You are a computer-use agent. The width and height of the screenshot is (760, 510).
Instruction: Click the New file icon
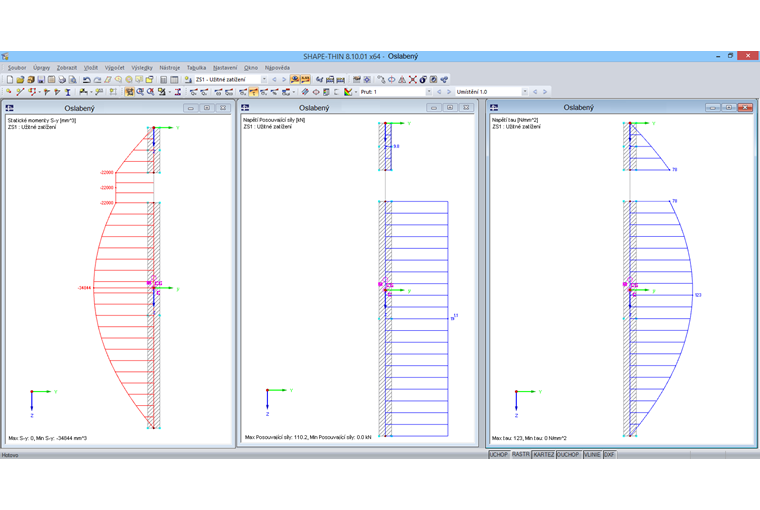coord(10,80)
